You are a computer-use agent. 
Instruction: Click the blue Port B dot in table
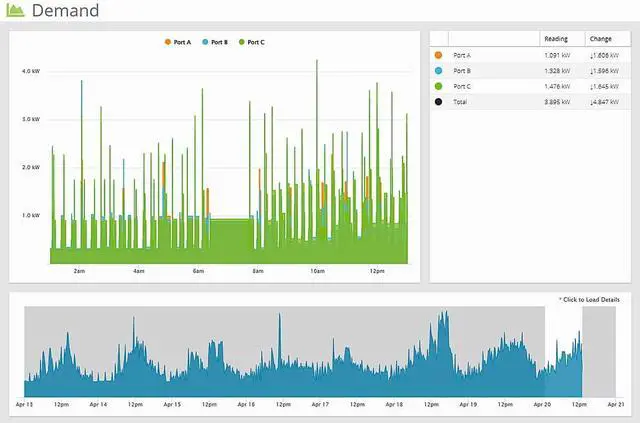click(439, 71)
